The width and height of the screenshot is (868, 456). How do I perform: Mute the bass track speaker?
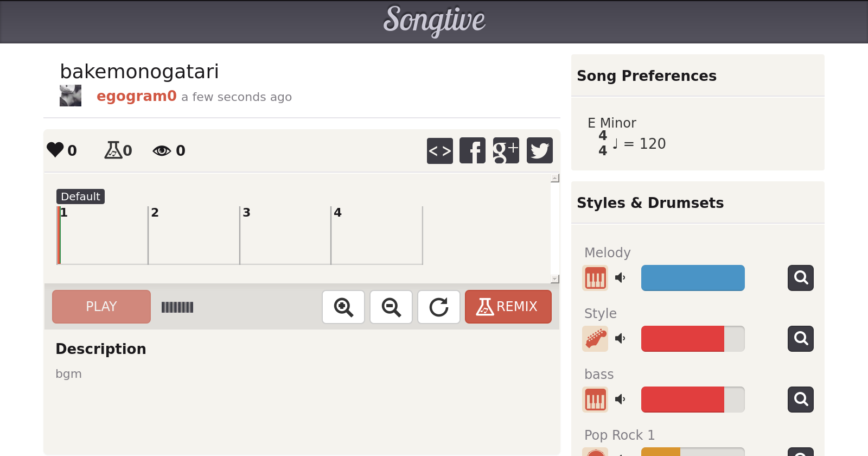click(x=620, y=400)
